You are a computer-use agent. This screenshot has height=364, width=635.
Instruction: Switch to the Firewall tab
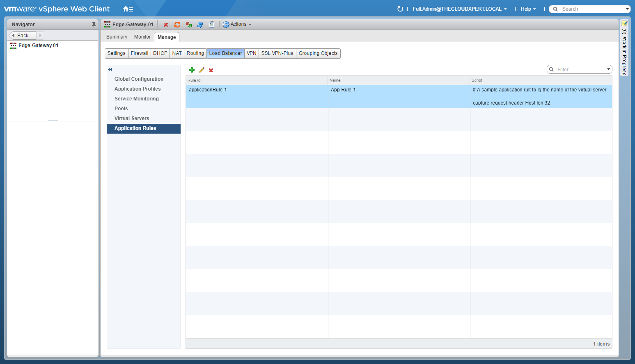pyautogui.click(x=140, y=53)
